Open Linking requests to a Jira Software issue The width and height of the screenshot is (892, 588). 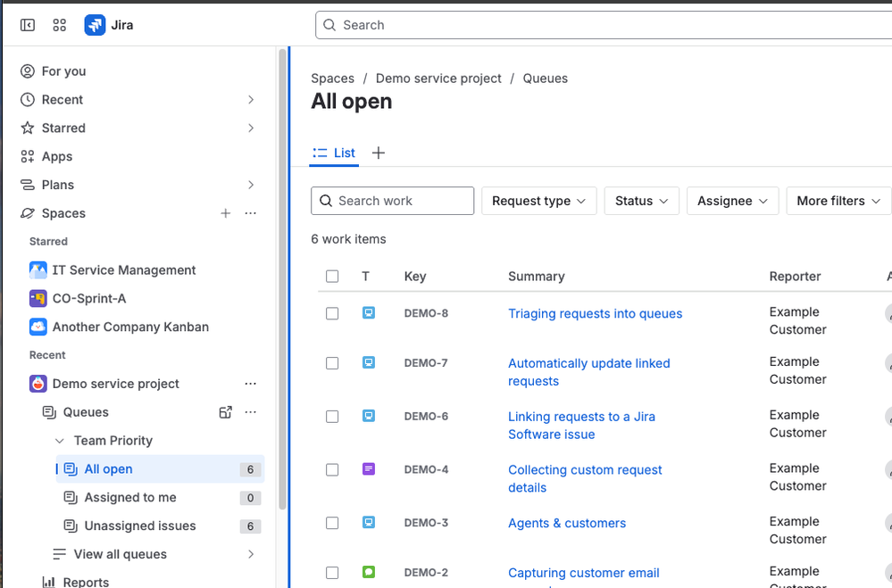tap(581, 426)
